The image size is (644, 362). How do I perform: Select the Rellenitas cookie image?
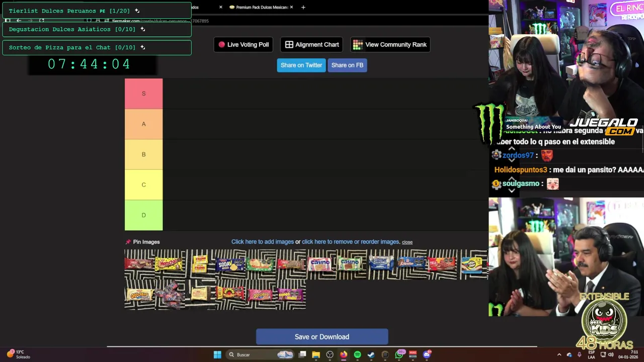point(412,264)
